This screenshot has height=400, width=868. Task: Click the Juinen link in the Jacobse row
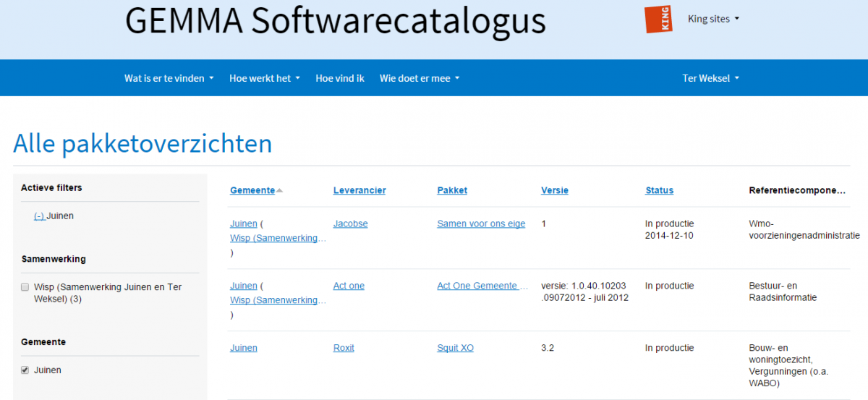pyautogui.click(x=244, y=224)
